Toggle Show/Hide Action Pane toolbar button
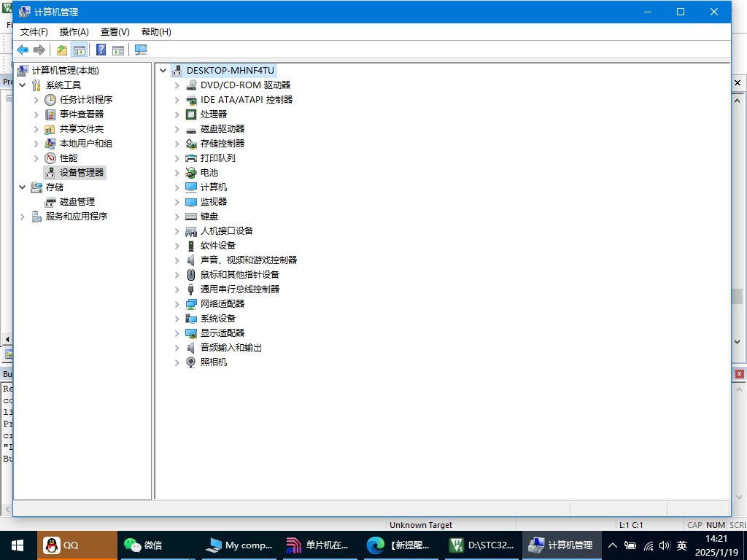Screen dimensions: 747x560 pyautogui.click(x=117, y=50)
